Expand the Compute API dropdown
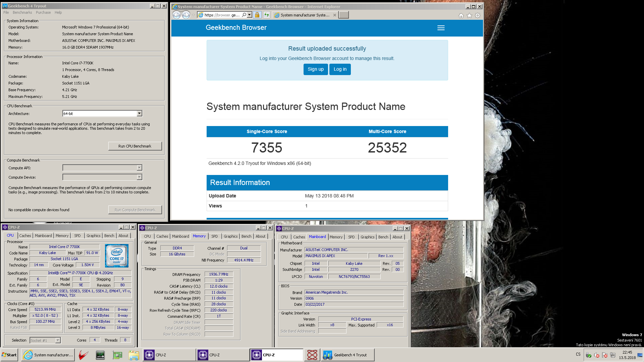 [140, 168]
